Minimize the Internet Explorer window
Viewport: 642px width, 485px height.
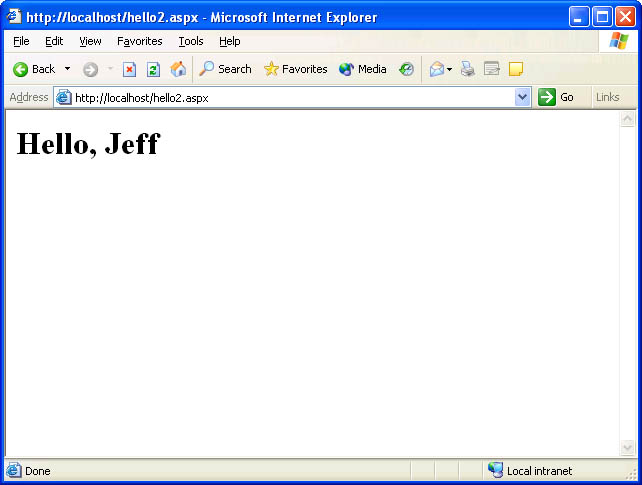(579, 17)
